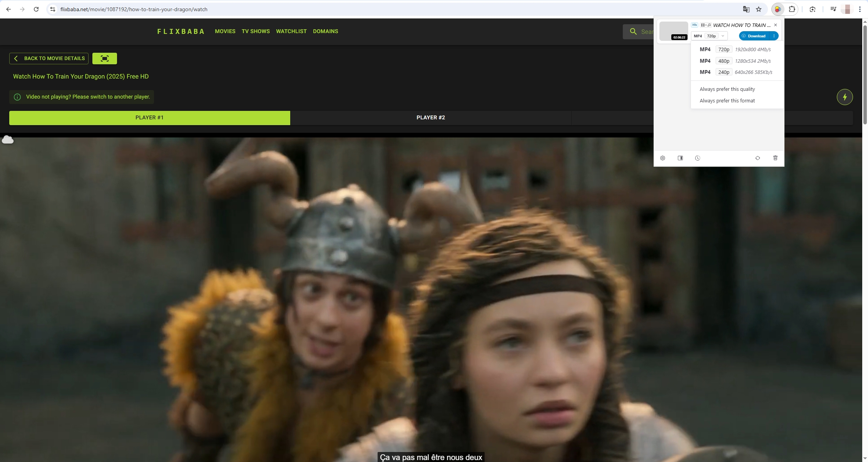Bookmark this page with the star icon
Viewport: 868px width, 462px height.
759,9
